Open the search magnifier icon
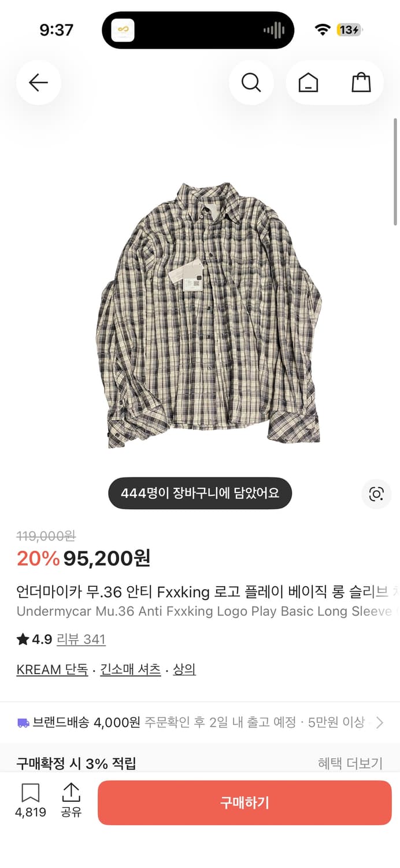Image resolution: width=400 pixels, height=868 pixels. pos(251,82)
